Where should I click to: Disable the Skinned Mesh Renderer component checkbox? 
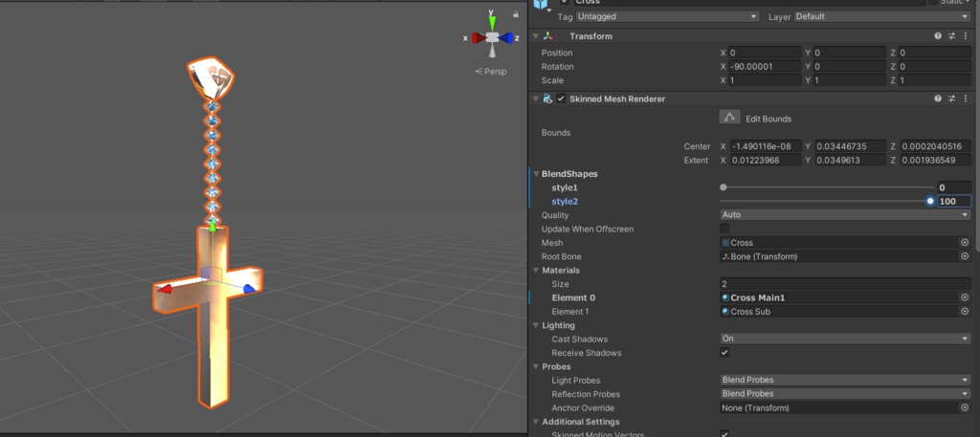561,98
